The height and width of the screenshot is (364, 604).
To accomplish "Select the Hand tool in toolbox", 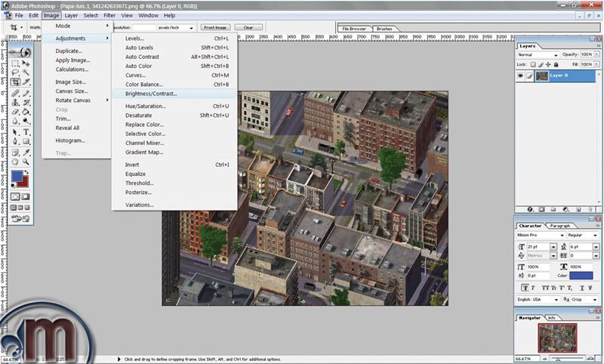I will click(x=16, y=161).
